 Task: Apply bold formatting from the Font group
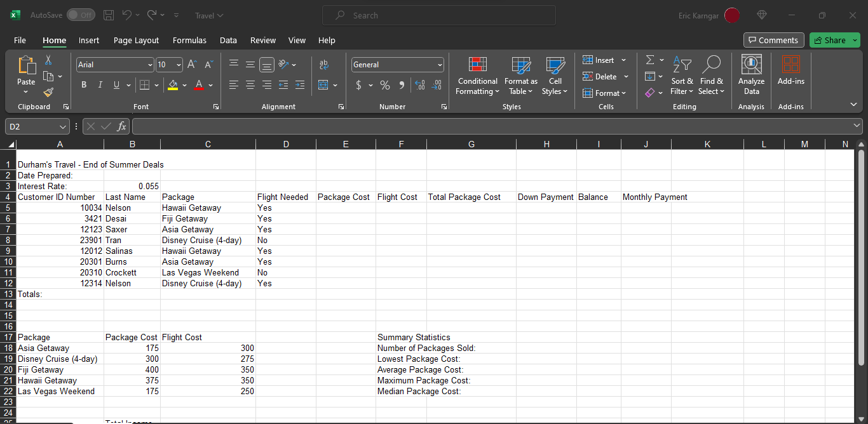[83, 84]
